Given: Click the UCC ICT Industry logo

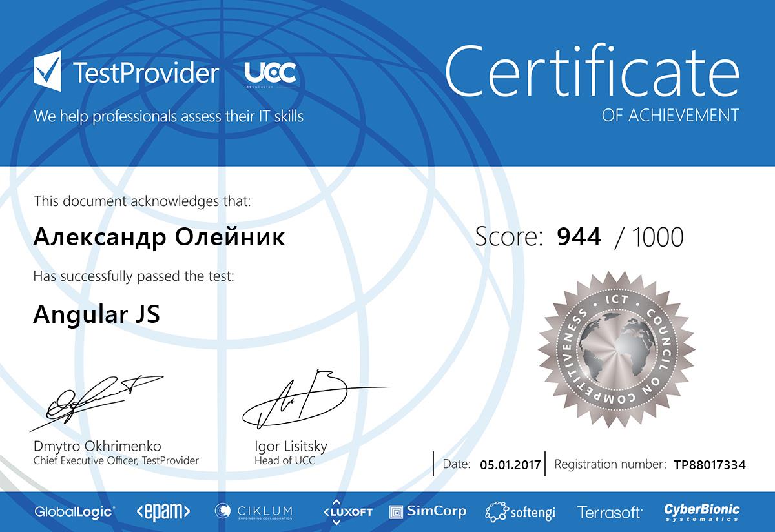Looking at the screenshot, I should pos(270,74).
